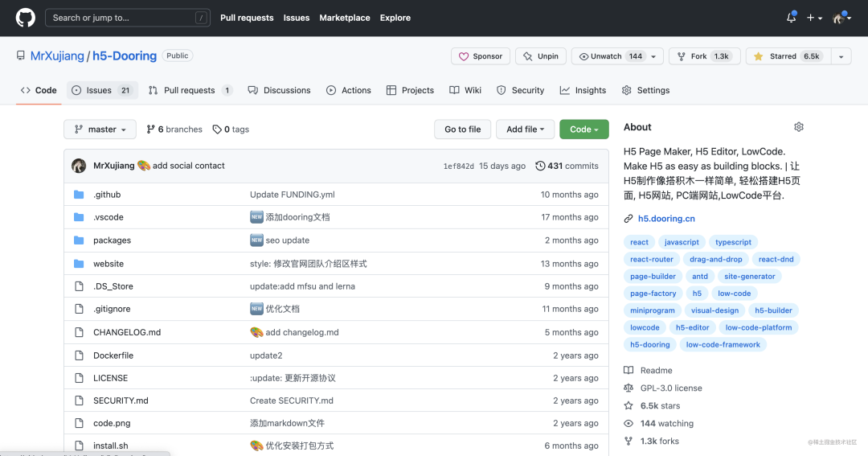Open Marketplace in top navigation
The width and height of the screenshot is (868, 456).
(x=344, y=18)
